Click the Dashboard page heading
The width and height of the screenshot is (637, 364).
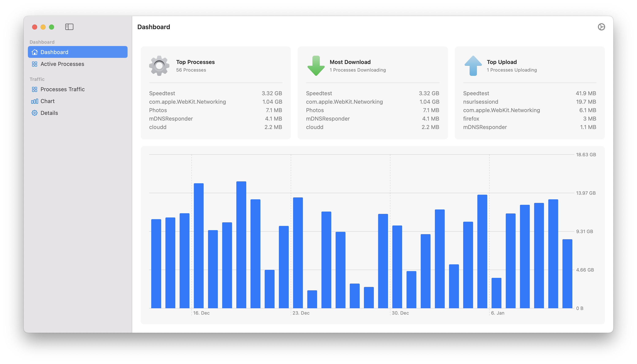(154, 27)
